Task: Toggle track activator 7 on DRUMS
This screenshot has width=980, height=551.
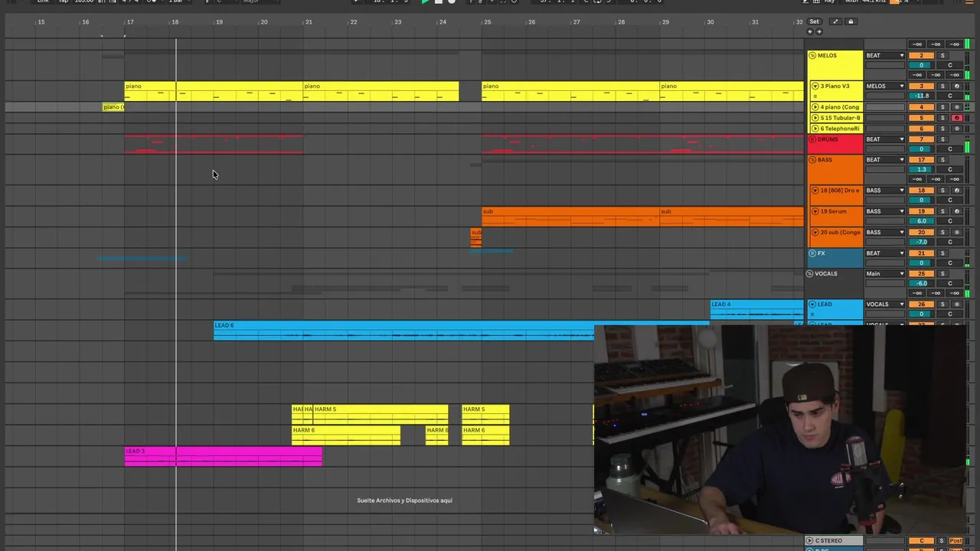Action: 921,139
